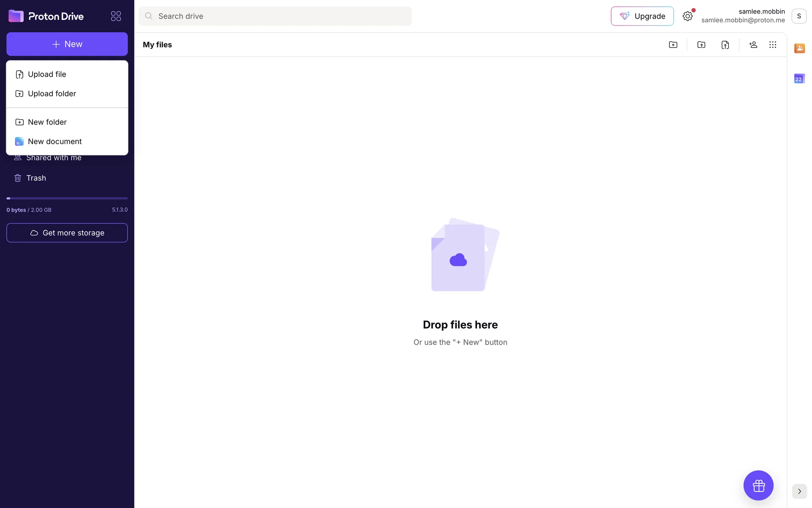Switch layout using the grid view icon
Image resolution: width=812 pixels, height=508 pixels.
point(773,45)
